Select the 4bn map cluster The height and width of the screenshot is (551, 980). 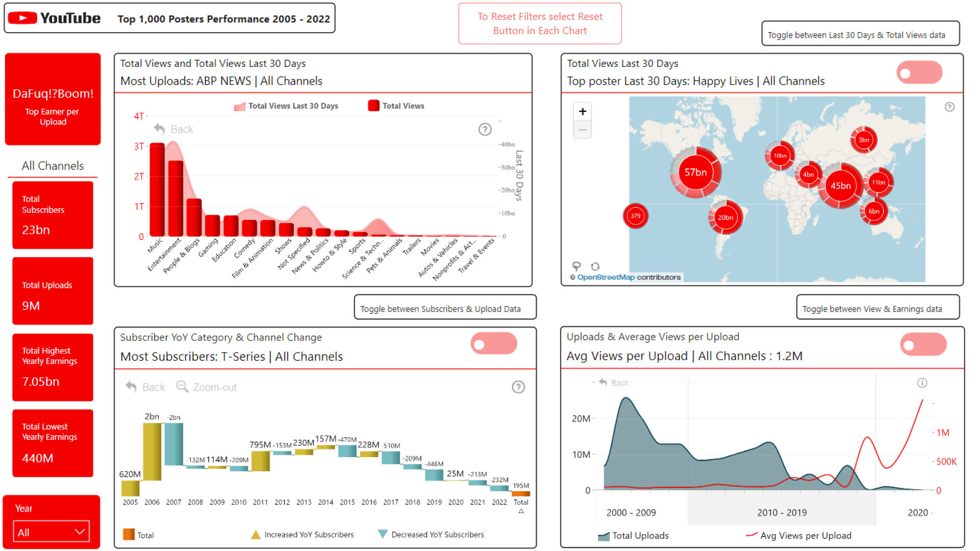coord(808,174)
